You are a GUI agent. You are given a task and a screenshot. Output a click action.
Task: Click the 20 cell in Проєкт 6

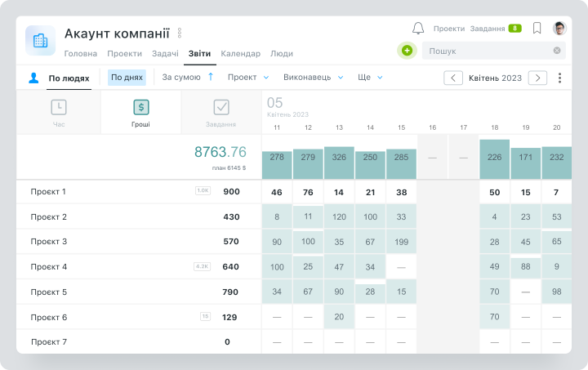(339, 317)
